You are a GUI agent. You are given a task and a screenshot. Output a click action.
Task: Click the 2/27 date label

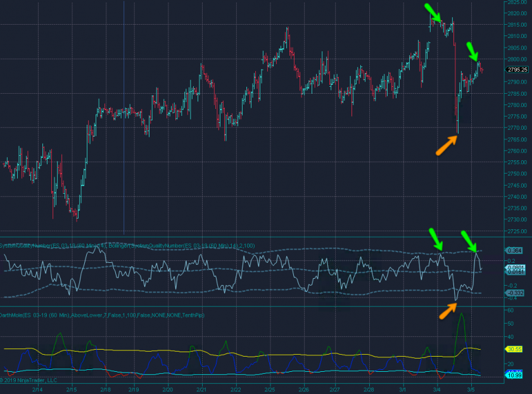(335, 389)
